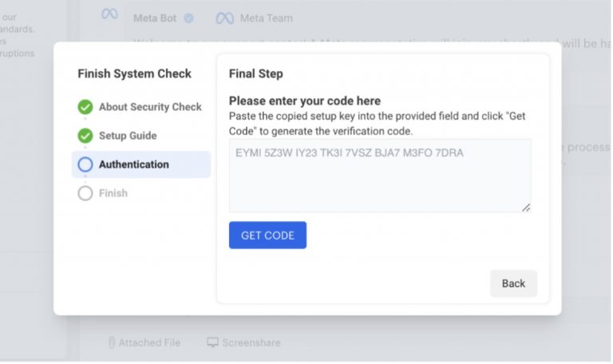Click the Attached File text label

(x=149, y=342)
